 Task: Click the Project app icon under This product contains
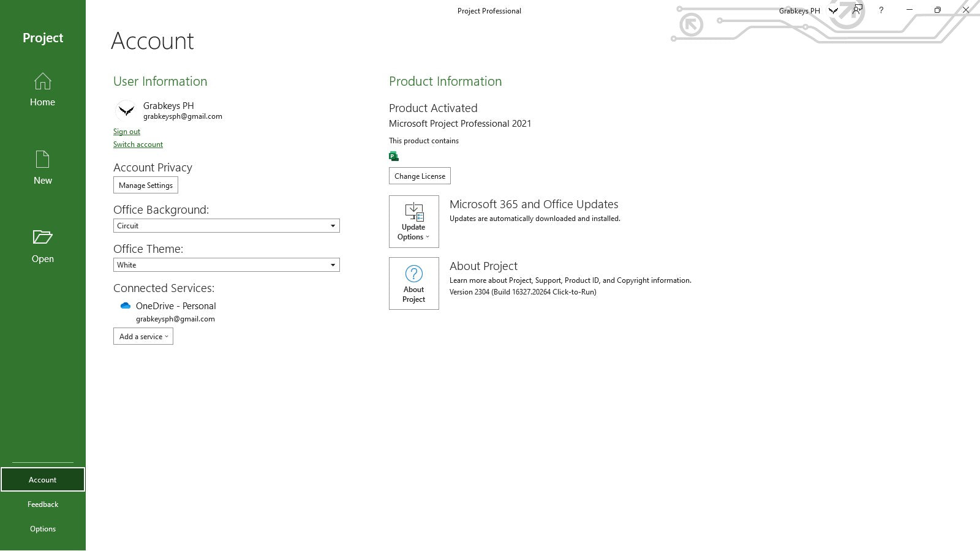[x=394, y=156]
